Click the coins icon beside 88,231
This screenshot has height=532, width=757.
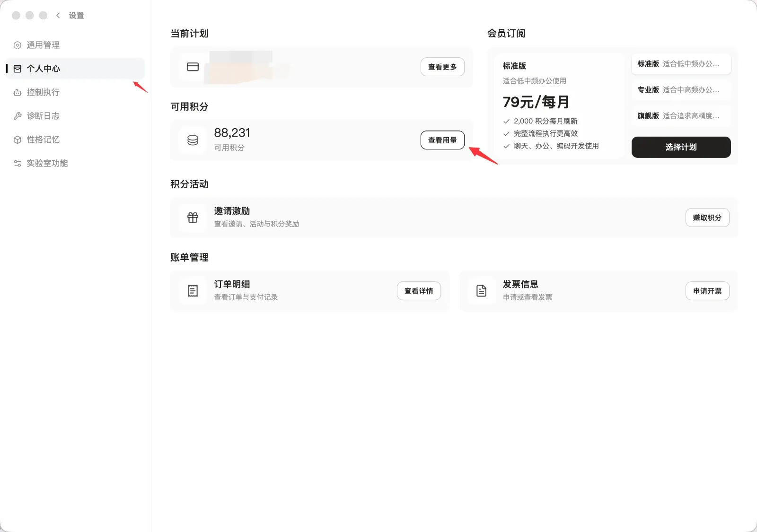point(193,140)
